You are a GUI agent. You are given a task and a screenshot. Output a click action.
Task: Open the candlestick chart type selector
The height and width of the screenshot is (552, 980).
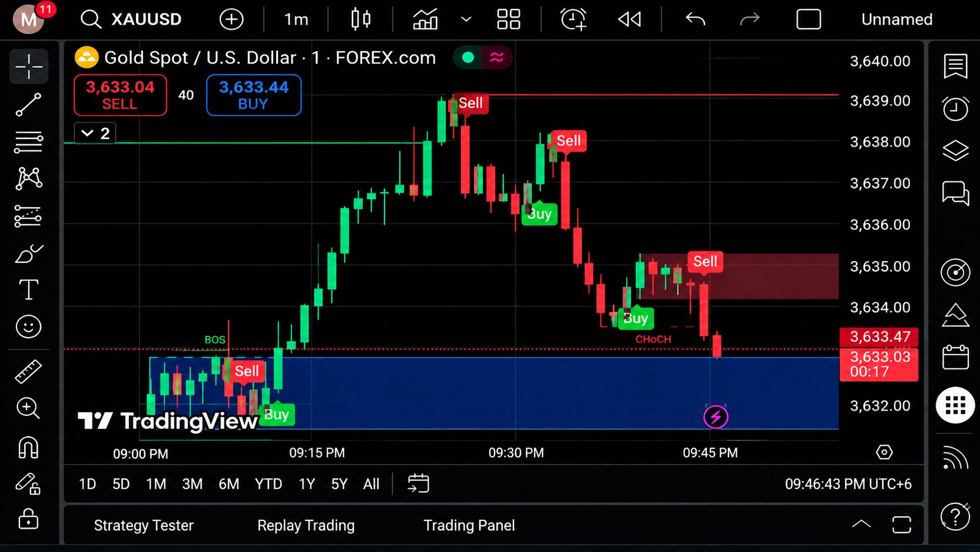360,19
